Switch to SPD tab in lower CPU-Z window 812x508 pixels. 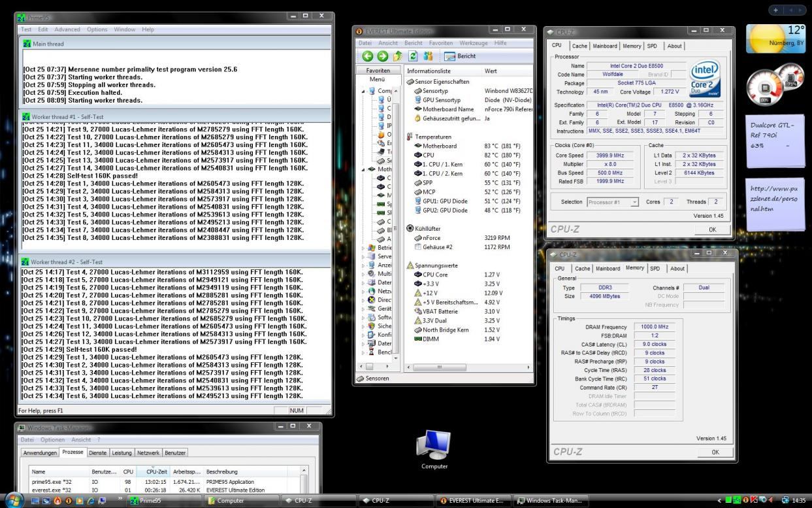[655, 268]
